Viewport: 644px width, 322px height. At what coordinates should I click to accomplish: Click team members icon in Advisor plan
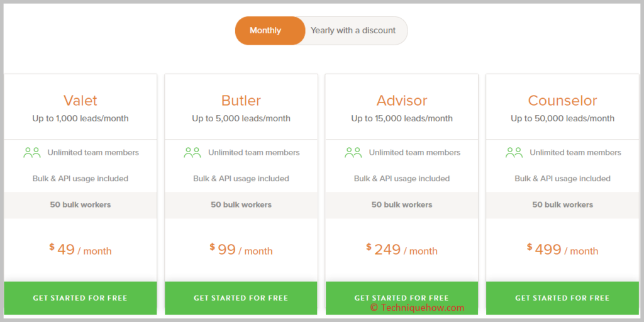tap(353, 153)
